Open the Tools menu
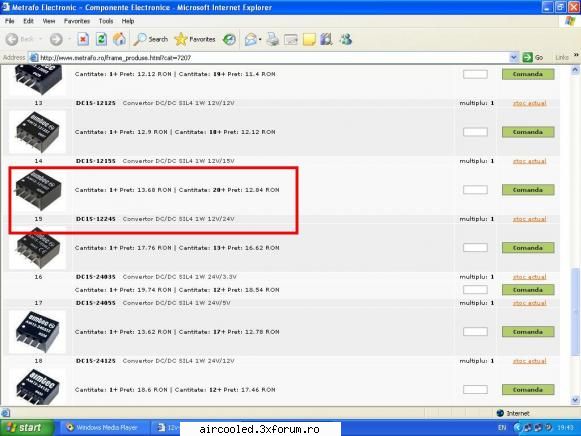The image size is (581, 436). 106,21
